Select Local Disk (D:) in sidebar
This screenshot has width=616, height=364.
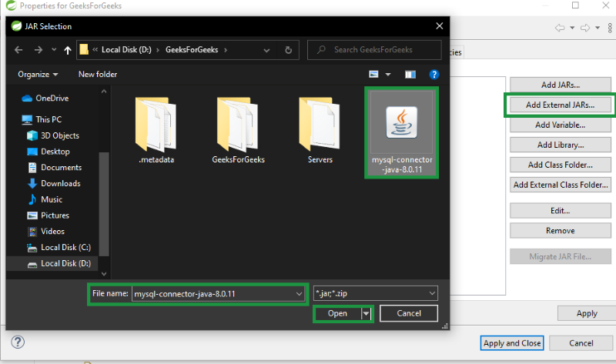pyautogui.click(x=59, y=263)
